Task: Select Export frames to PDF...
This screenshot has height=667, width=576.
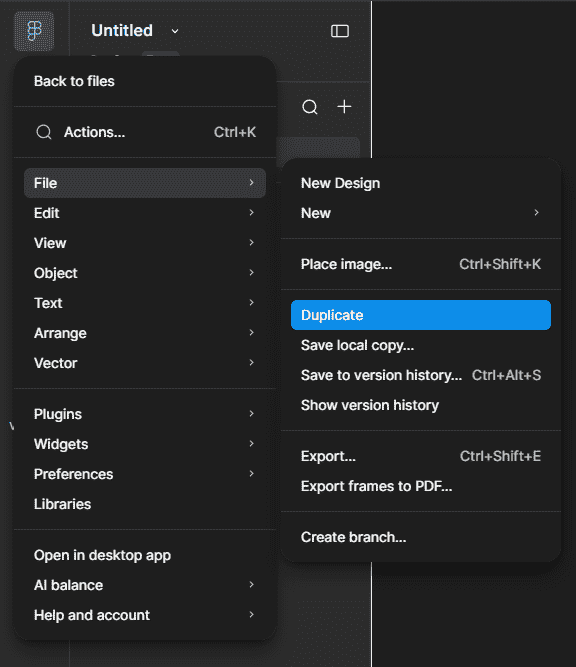Action: pyautogui.click(x=421, y=486)
